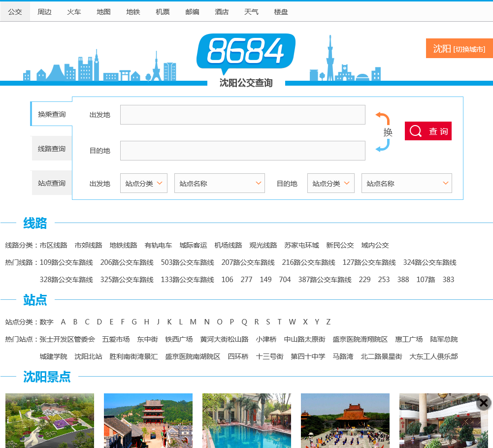Select the 站点查询 side tab

pyautogui.click(x=52, y=183)
